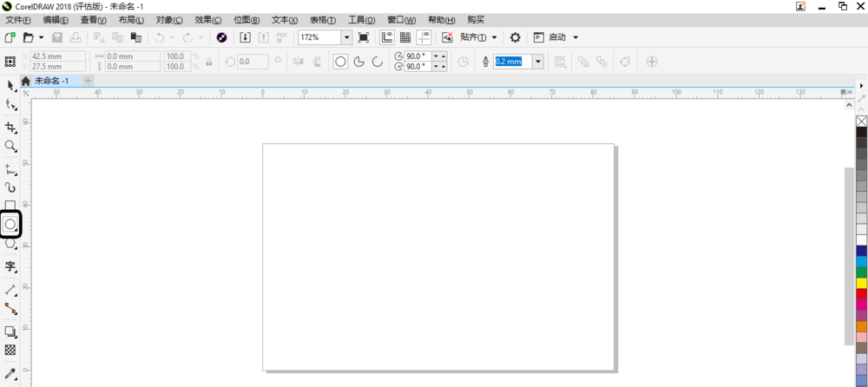Select the Text tool
The image size is (868, 387).
(x=10, y=266)
